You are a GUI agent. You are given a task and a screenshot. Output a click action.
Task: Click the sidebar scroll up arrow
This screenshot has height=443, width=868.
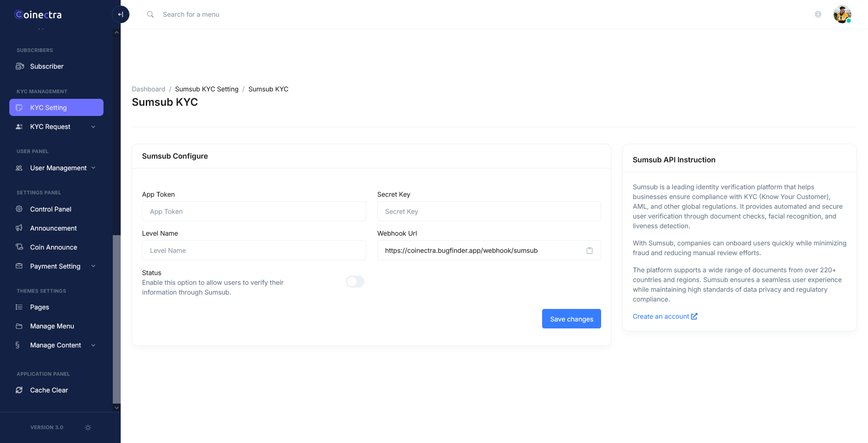pyautogui.click(x=117, y=32)
